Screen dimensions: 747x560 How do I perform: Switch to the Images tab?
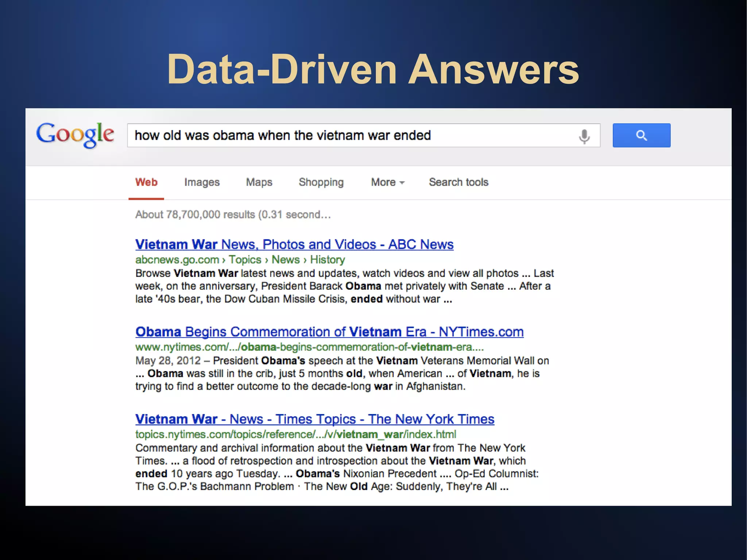(x=202, y=182)
